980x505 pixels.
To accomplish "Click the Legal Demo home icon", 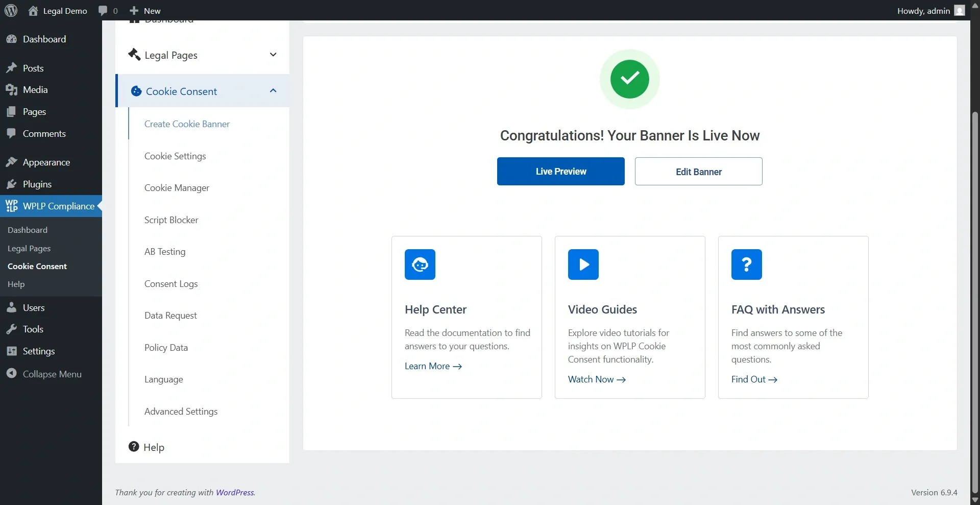I will (x=33, y=11).
